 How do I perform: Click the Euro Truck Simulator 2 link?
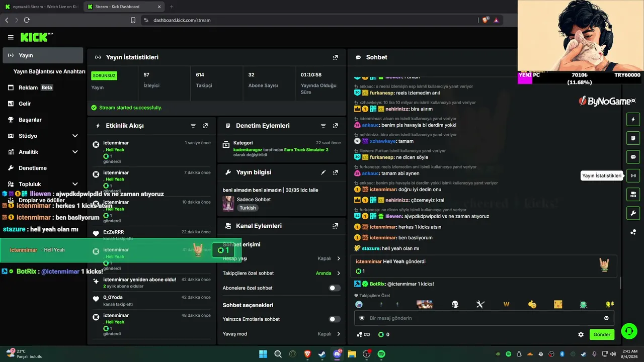pos(306,150)
